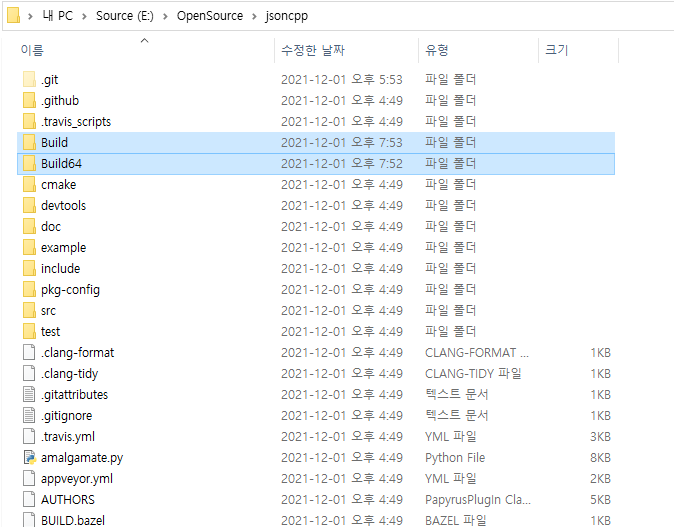Viewport: 674px width, 527px height.
Task: Click the 오후 5:53 date of .git
Action: [377, 80]
